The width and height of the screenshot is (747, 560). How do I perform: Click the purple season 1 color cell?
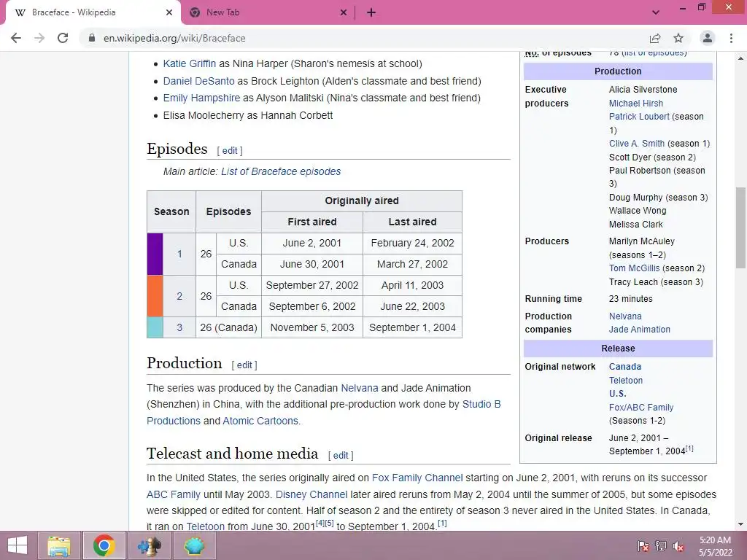point(155,254)
